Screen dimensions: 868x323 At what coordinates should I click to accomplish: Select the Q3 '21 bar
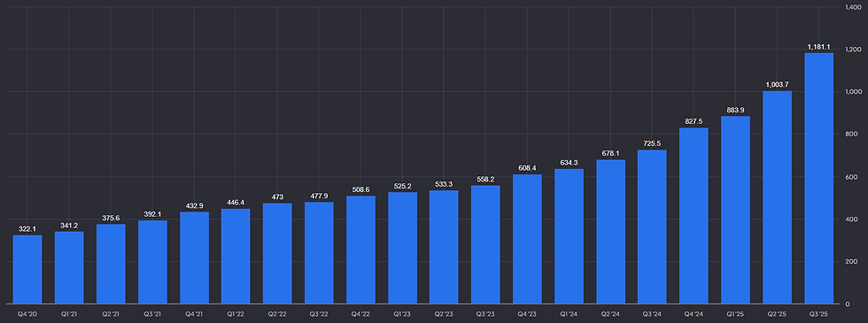pos(152,262)
